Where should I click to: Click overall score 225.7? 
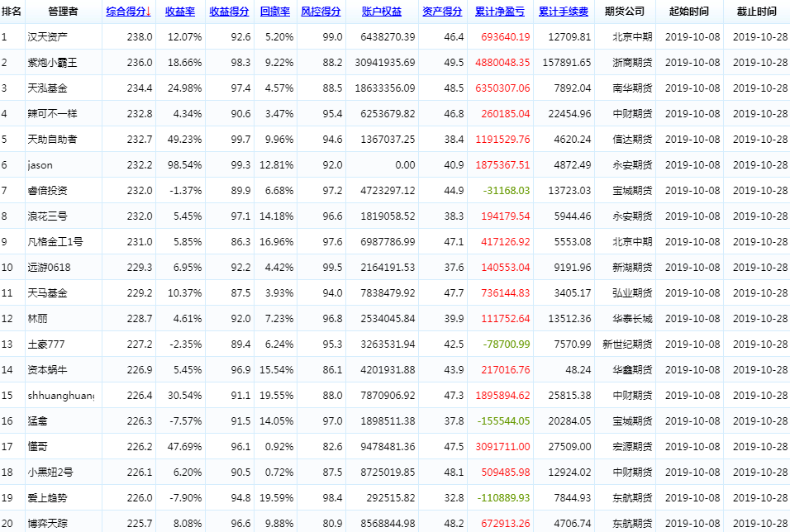coord(140,524)
